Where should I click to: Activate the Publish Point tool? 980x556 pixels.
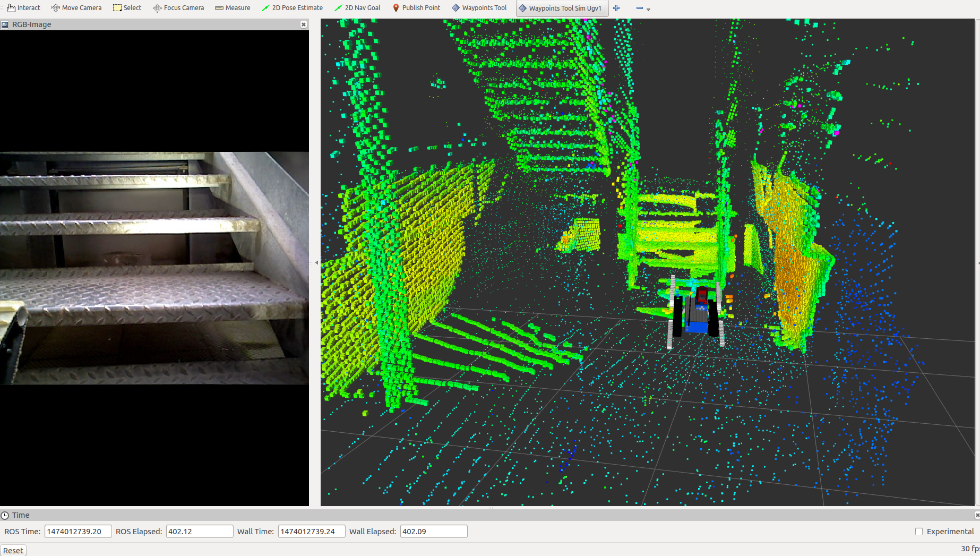(x=416, y=8)
